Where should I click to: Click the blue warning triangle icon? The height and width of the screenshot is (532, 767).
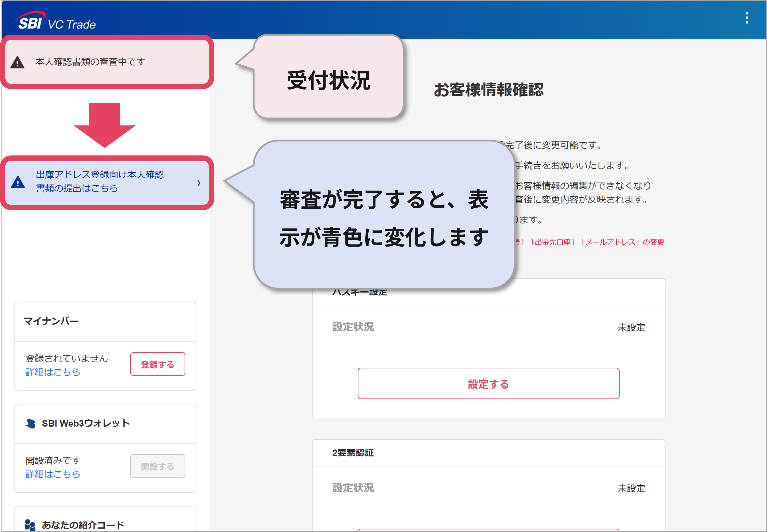18,182
